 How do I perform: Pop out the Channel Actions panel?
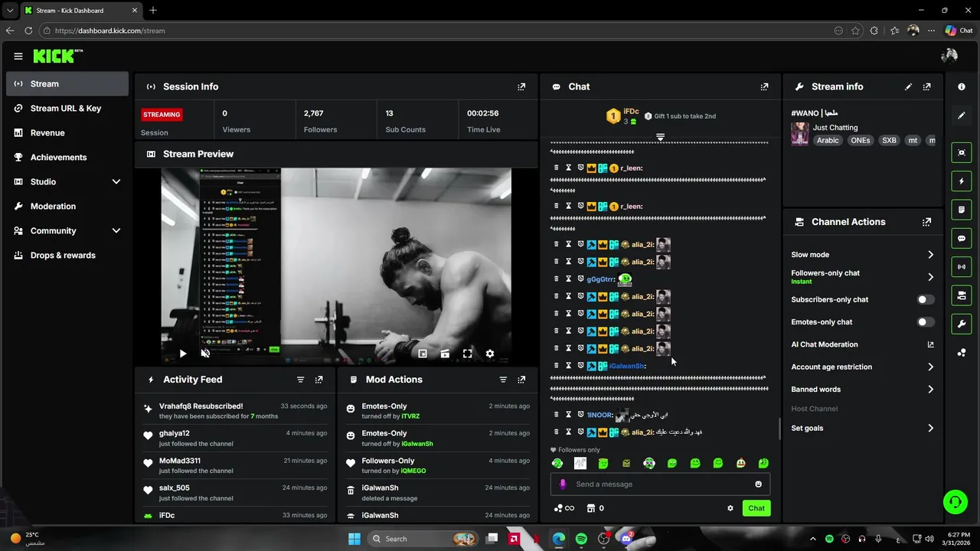pos(926,222)
